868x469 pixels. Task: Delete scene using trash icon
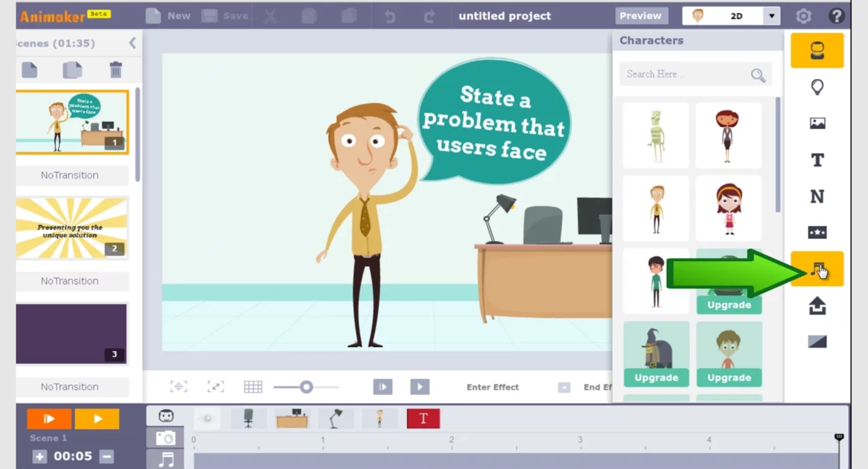pos(115,70)
